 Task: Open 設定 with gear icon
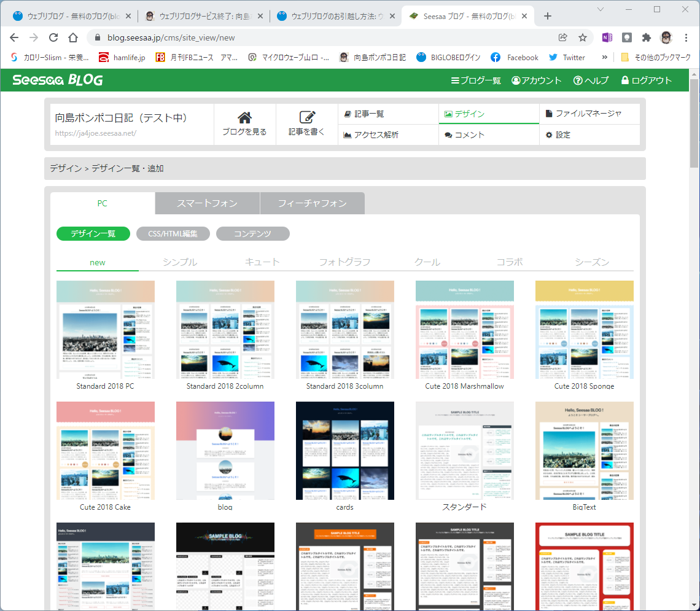click(589, 134)
